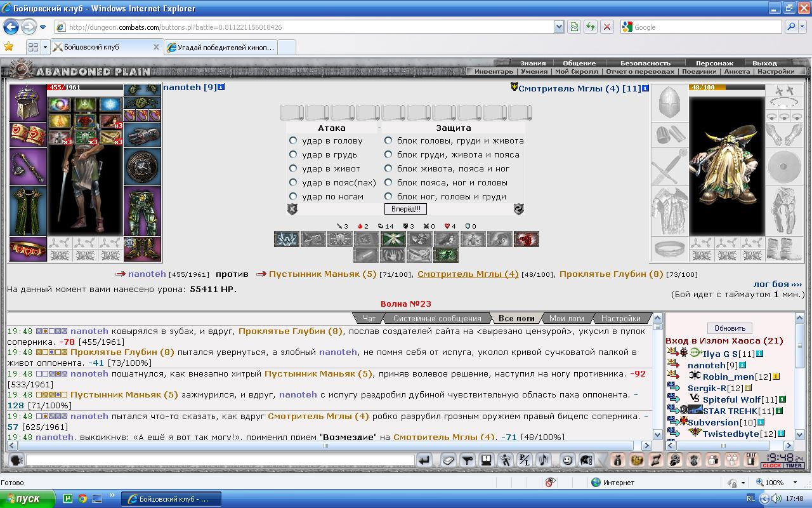Click the IE Refresh button
This screenshot has width=812, height=508.
click(591, 27)
